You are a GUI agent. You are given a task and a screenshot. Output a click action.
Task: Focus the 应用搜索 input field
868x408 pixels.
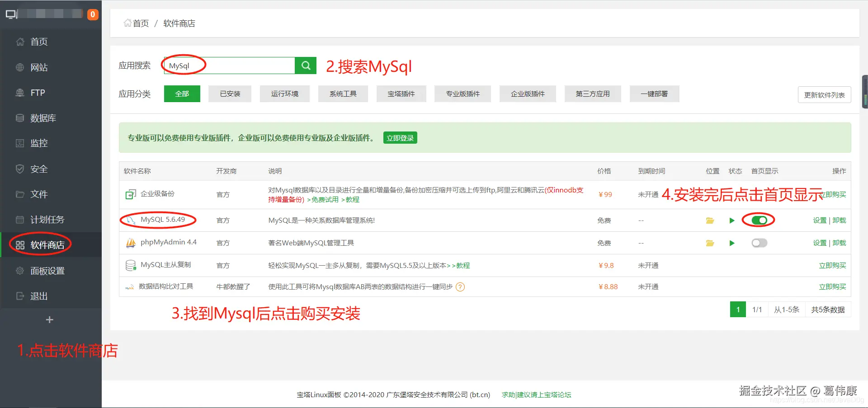click(229, 66)
